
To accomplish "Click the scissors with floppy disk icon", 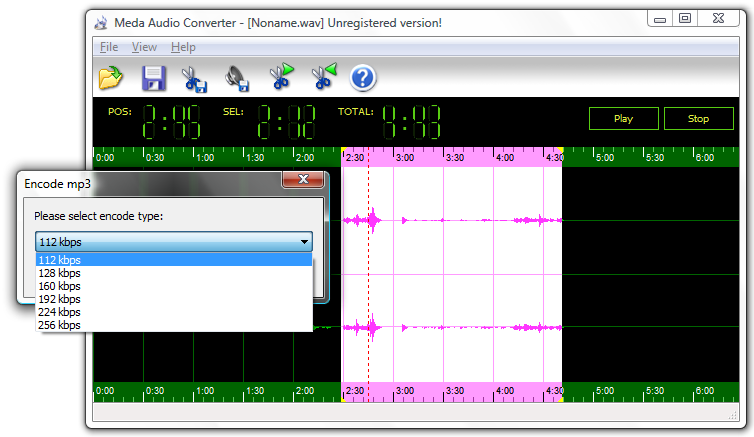I will [x=194, y=79].
